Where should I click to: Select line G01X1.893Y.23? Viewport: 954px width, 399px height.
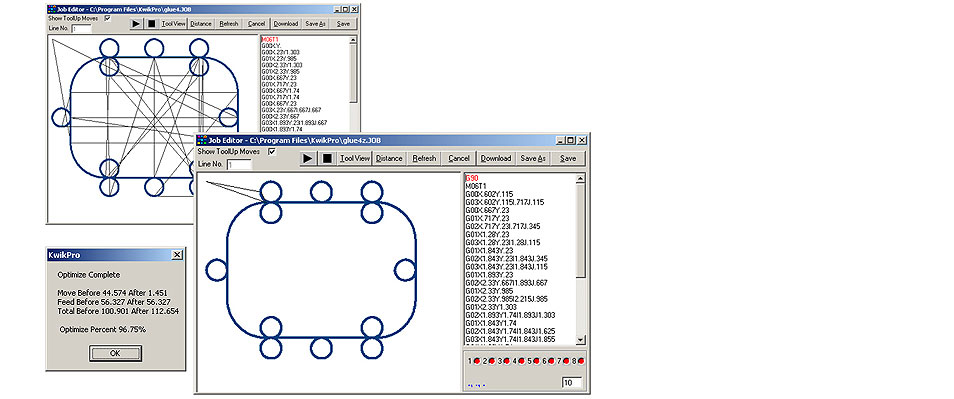click(x=489, y=274)
